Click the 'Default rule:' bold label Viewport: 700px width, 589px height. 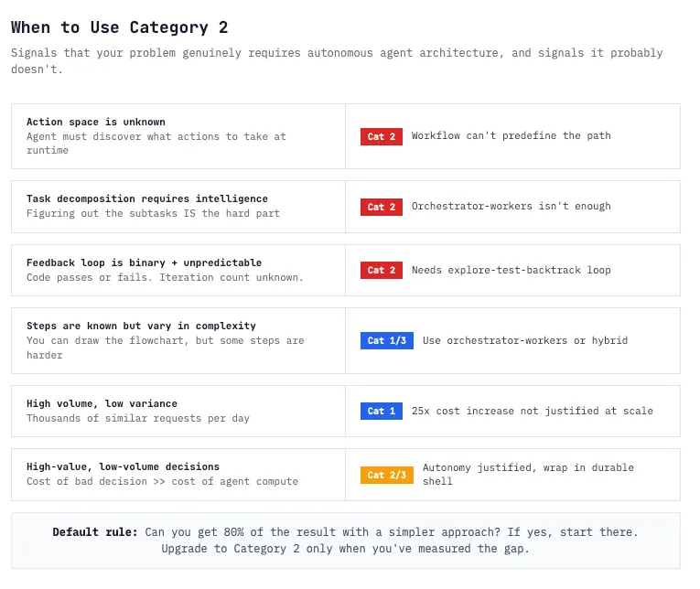(94, 532)
